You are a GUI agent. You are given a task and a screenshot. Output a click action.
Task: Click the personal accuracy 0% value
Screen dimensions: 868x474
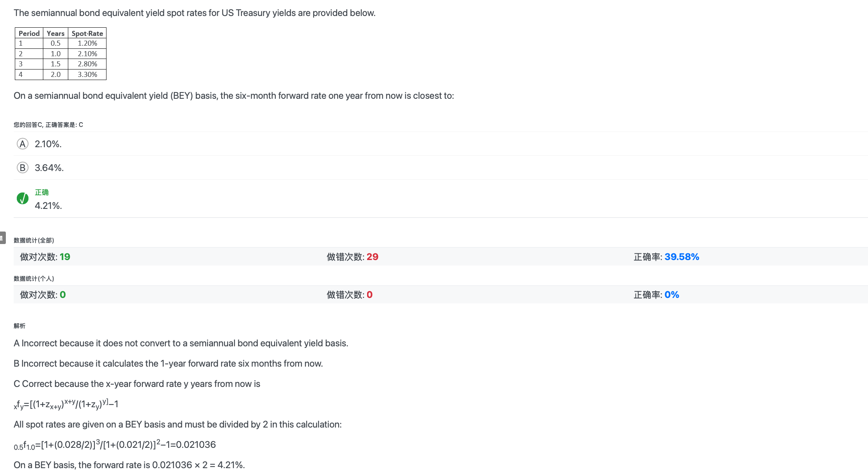tap(672, 295)
